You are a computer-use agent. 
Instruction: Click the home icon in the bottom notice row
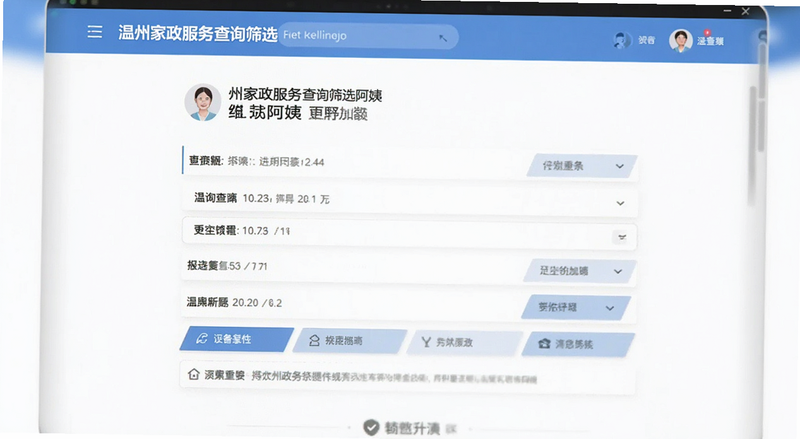[x=193, y=374]
